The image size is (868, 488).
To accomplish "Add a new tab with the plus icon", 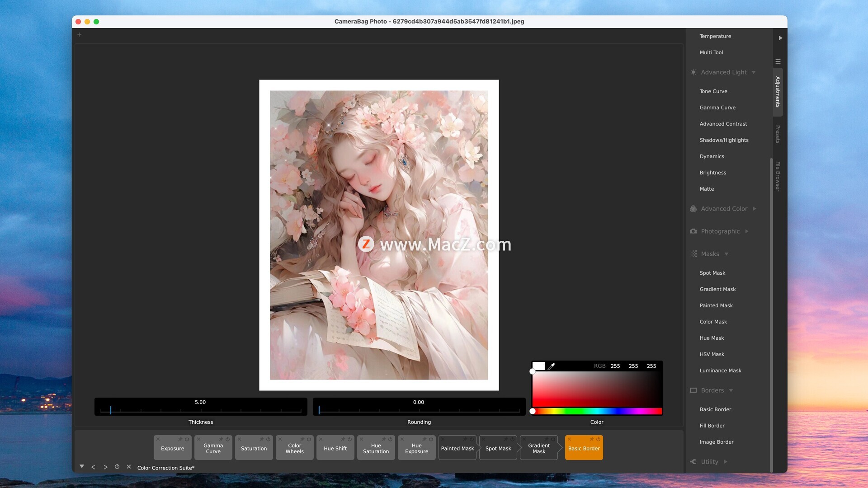I will click(x=79, y=35).
